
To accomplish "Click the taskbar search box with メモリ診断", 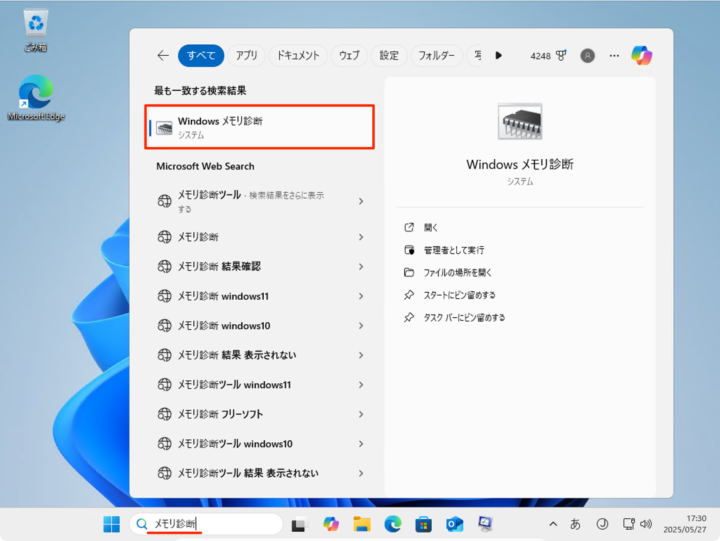I will pos(206,524).
